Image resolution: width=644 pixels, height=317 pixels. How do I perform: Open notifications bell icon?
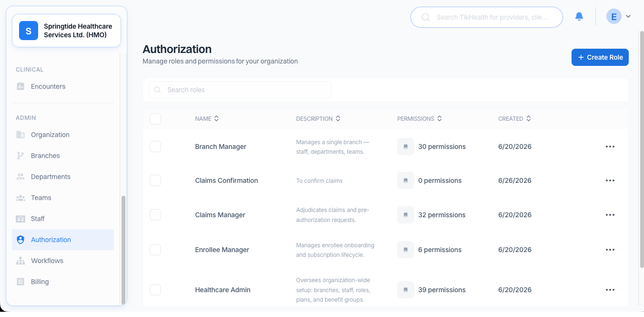point(579,17)
